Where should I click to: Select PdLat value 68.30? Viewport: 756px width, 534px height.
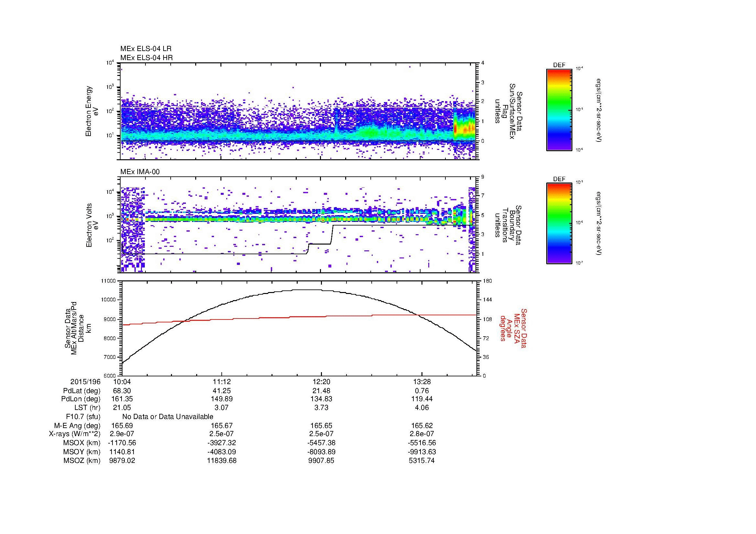click(122, 391)
